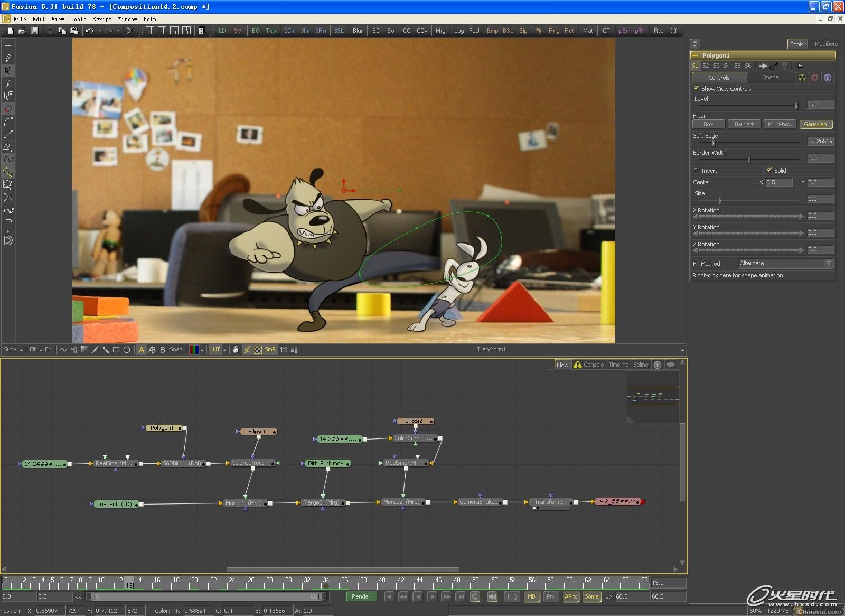The width and height of the screenshot is (845, 616).
Task: Click the rectangle ROI icon in the viewer toolbar
Action: (x=116, y=350)
